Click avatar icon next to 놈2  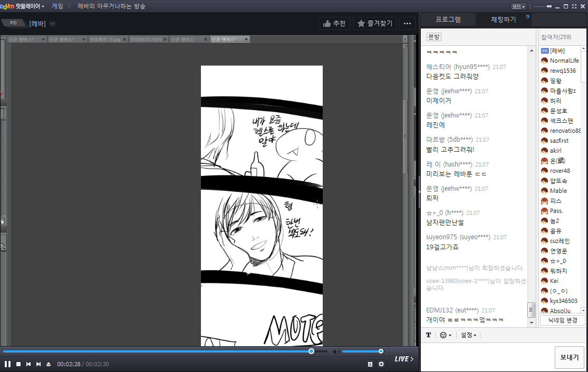[545, 221]
